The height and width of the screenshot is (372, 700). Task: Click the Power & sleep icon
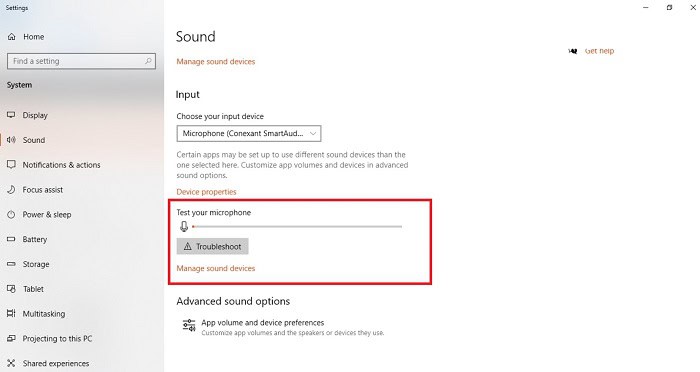pos(11,214)
